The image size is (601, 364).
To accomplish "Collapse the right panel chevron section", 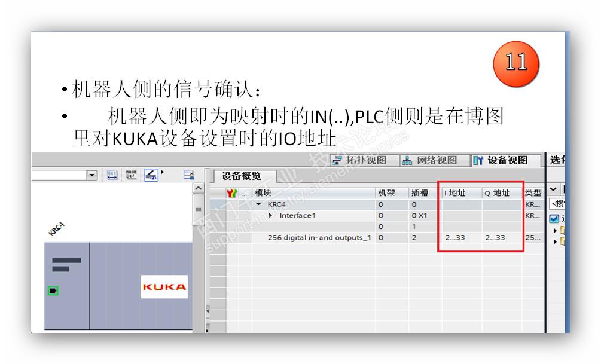I will click(553, 189).
